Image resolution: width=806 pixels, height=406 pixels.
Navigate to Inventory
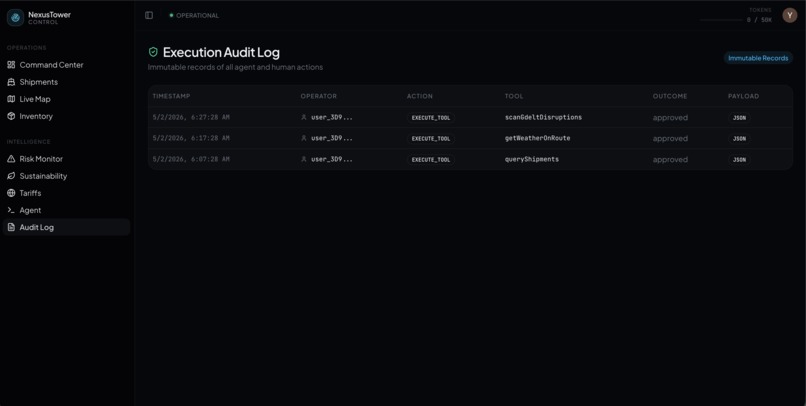click(x=66, y=116)
